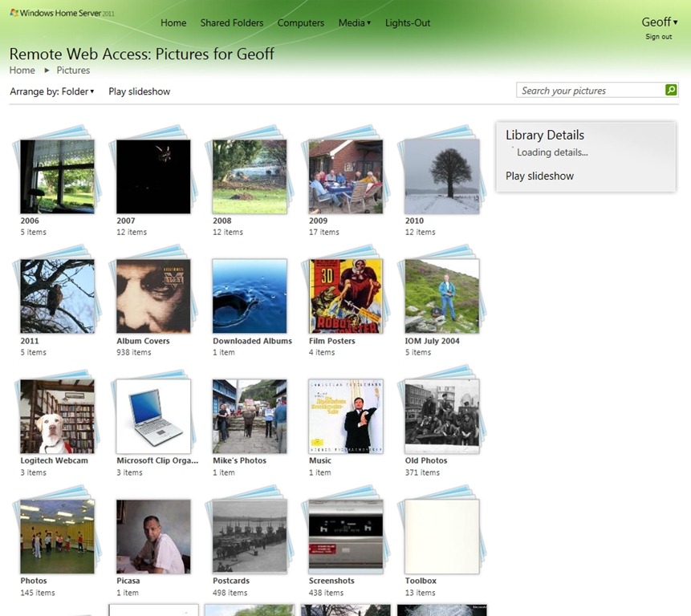Open the Downloaded Albums folder

(250, 296)
